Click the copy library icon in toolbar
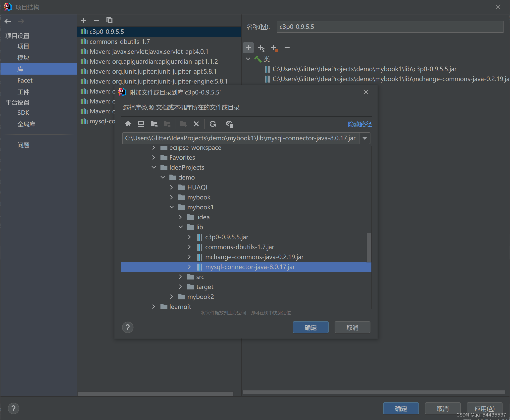The width and height of the screenshot is (510, 420). [109, 20]
